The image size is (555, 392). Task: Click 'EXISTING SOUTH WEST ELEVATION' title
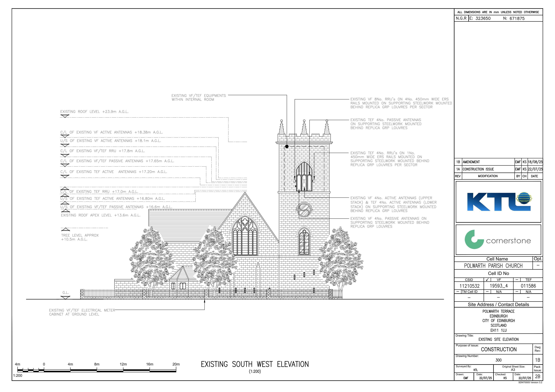tap(255, 364)
